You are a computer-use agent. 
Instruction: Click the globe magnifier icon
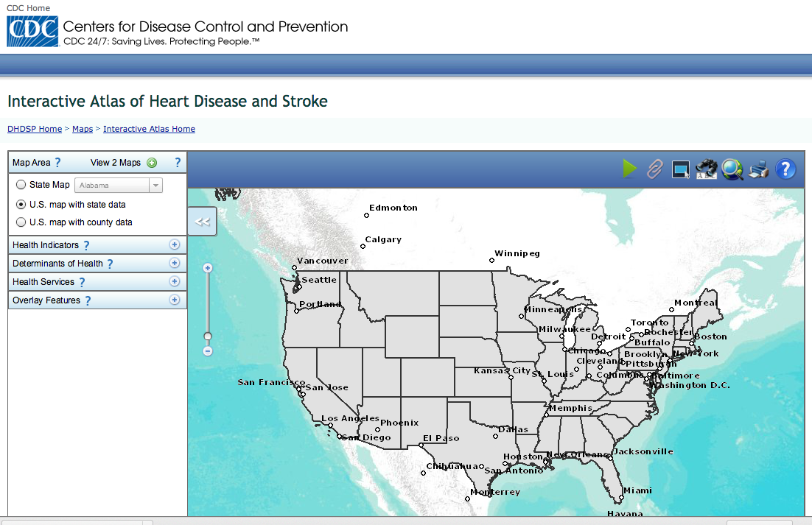tap(732, 169)
